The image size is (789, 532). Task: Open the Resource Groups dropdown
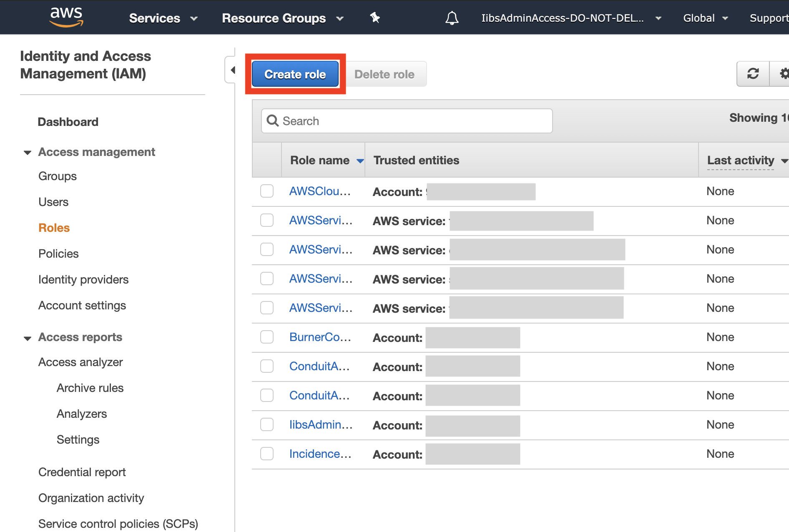(x=283, y=18)
